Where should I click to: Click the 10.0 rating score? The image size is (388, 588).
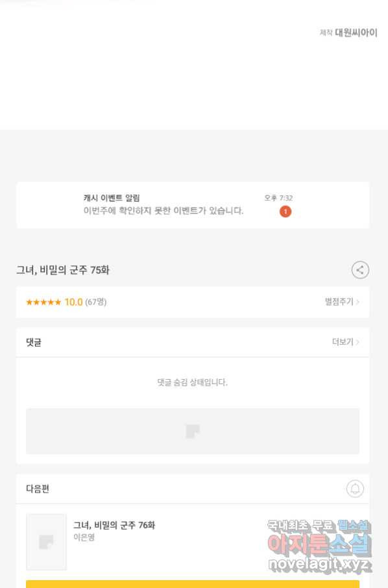point(73,302)
